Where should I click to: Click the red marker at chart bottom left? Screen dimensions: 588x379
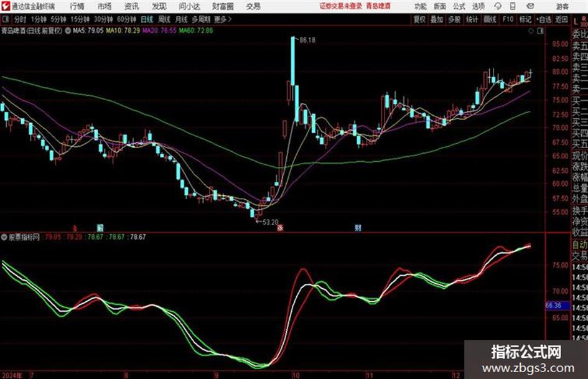pyautogui.click(x=75, y=228)
